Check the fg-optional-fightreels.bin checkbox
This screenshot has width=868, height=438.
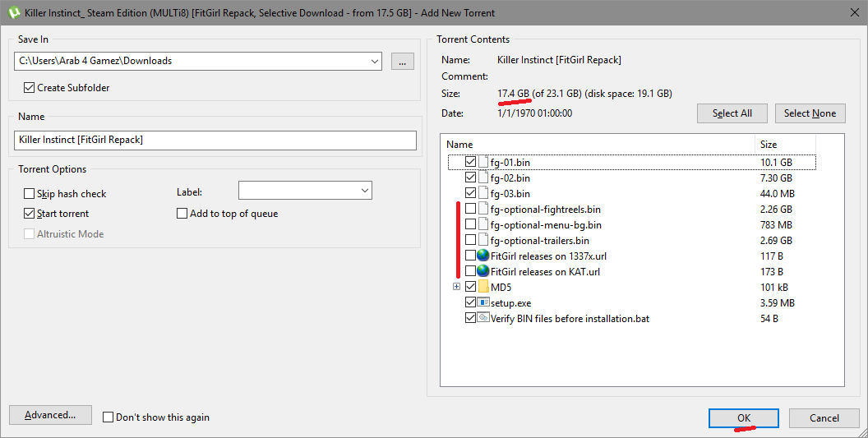click(x=470, y=210)
